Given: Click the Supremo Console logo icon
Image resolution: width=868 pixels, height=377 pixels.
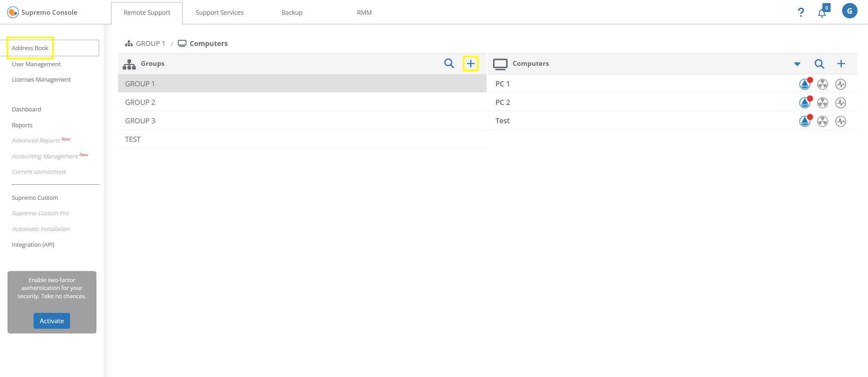Looking at the screenshot, I should click(x=13, y=12).
